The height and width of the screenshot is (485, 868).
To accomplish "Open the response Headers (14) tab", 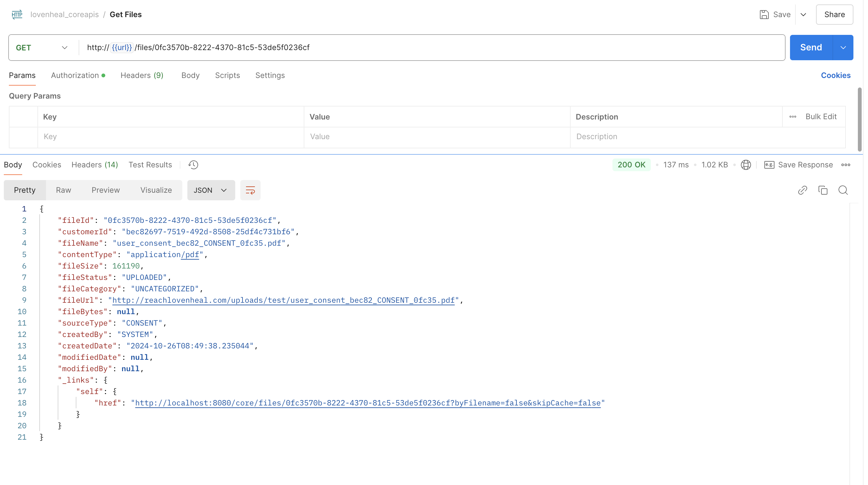I will tap(95, 165).
